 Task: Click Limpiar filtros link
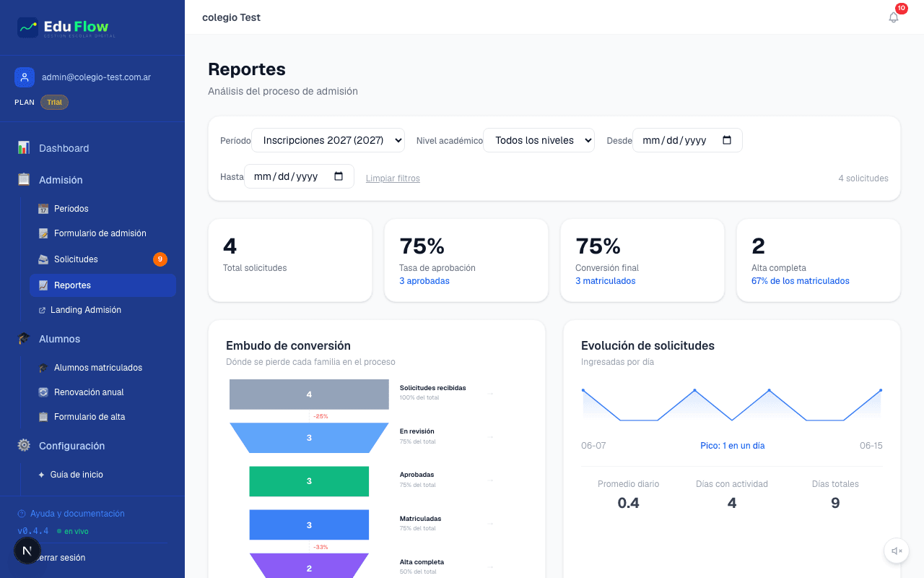point(393,178)
